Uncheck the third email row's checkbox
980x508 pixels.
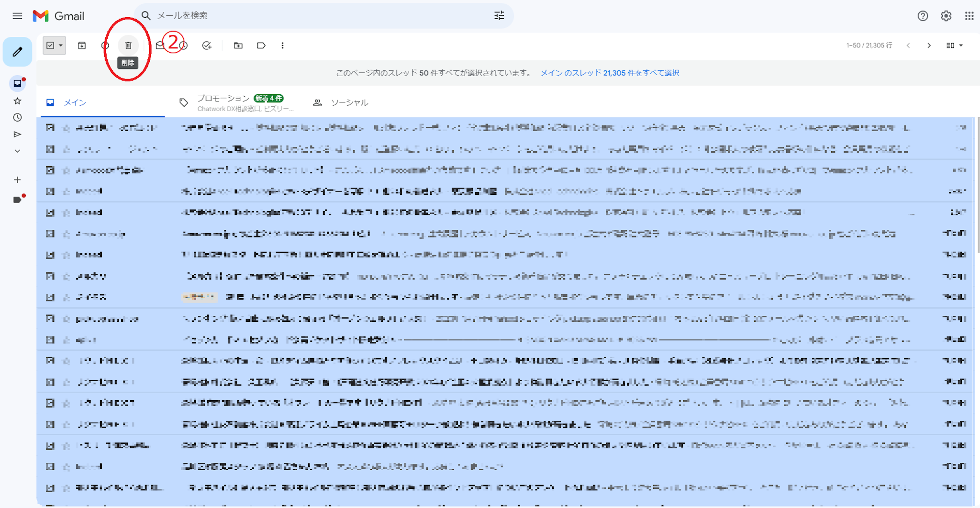coord(50,170)
